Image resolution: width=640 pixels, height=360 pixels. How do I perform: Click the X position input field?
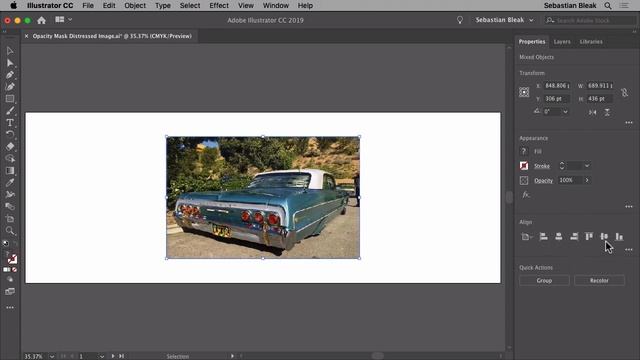click(557, 86)
